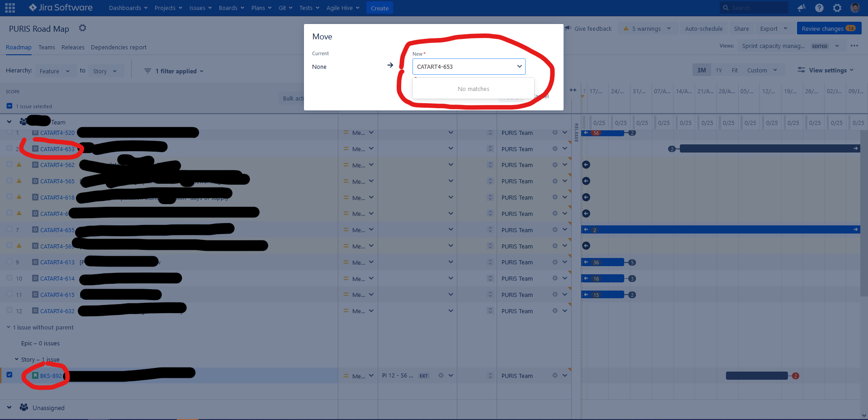Check the CATART4-614 row checkbox

(x=9, y=277)
